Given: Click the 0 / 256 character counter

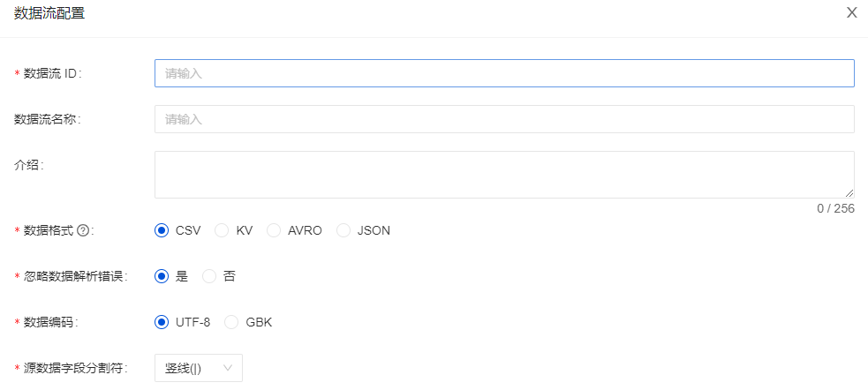Looking at the screenshot, I should [x=835, y=208].
